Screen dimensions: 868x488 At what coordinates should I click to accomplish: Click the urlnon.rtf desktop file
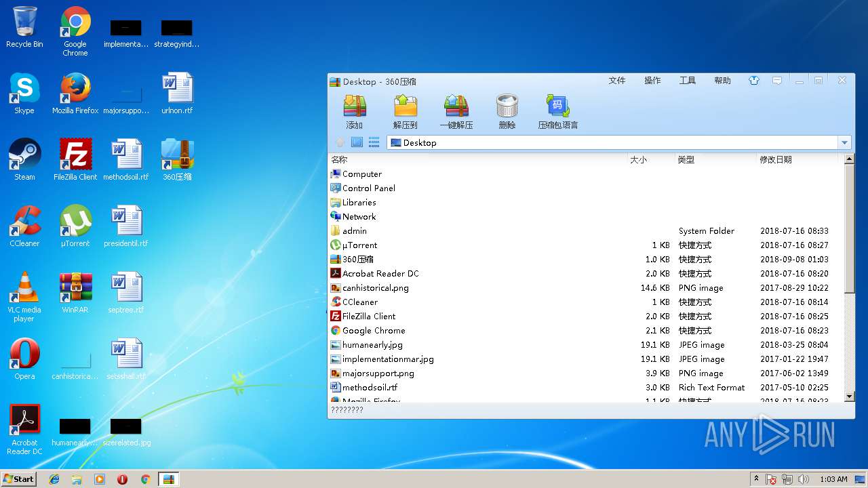coord(177,94)
